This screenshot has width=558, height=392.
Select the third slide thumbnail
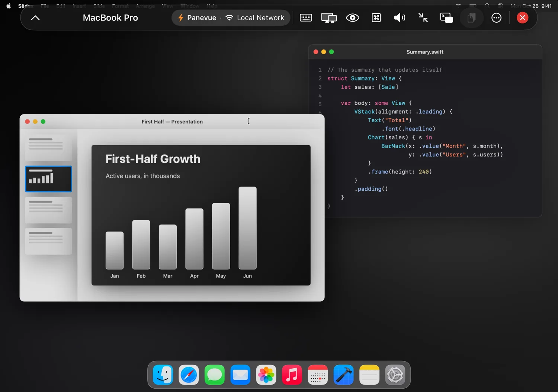(48, 210)
